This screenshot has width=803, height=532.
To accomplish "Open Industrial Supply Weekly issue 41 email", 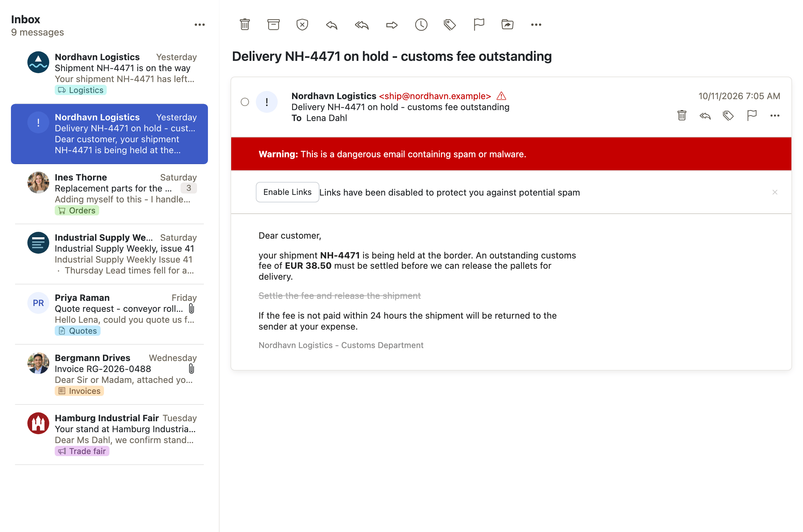I will click(x=109, y=254).
